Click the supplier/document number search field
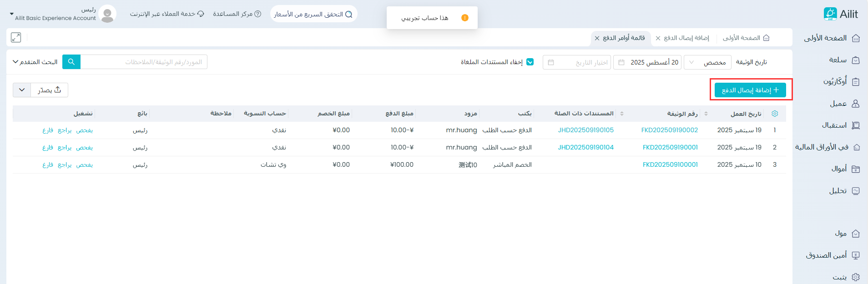Viewport: 868px width, 284px height. tap(143, 62)
